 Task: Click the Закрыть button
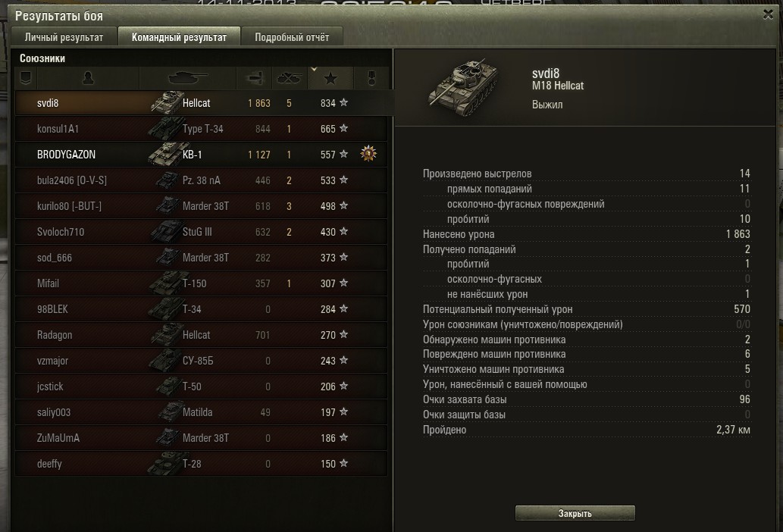click(x=575, y=513)
